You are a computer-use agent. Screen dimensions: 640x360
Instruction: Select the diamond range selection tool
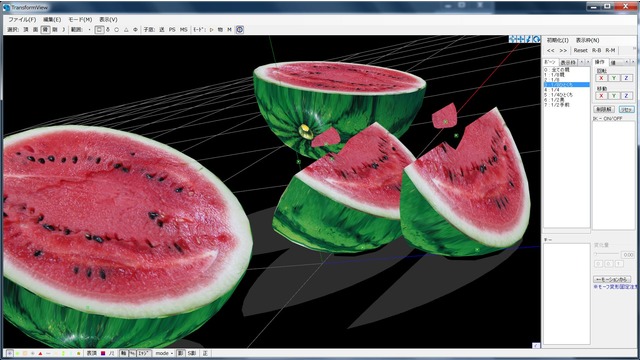[135, 29]
